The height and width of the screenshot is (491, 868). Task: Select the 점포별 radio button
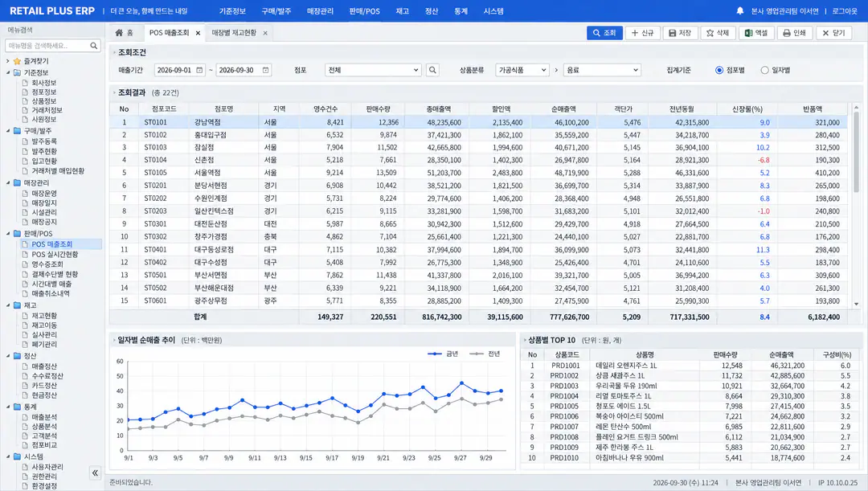coord(719,70)
